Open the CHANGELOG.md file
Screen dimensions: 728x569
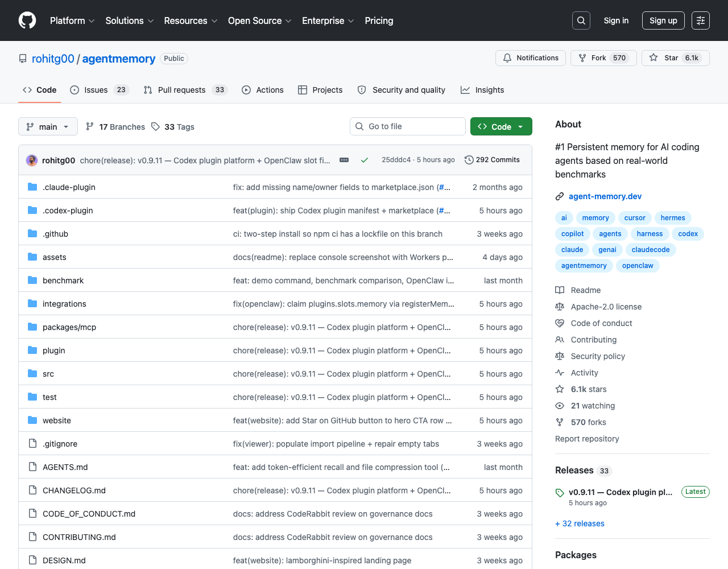(74, 490)
